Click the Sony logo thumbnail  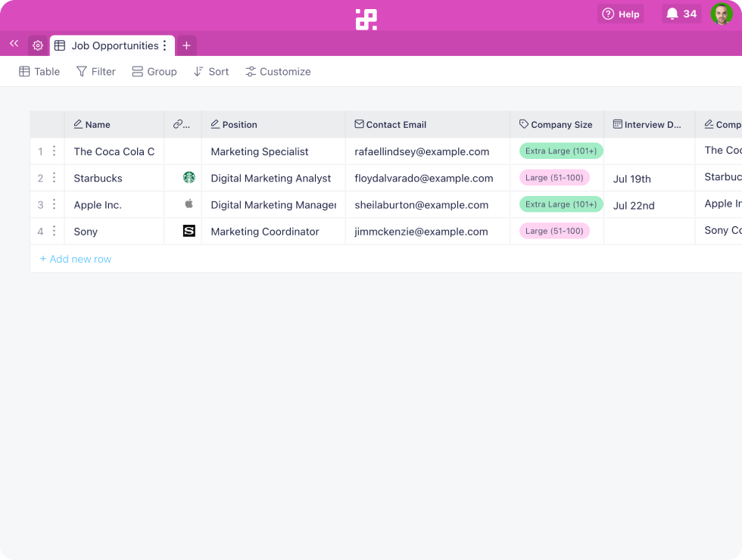point(189,231)
